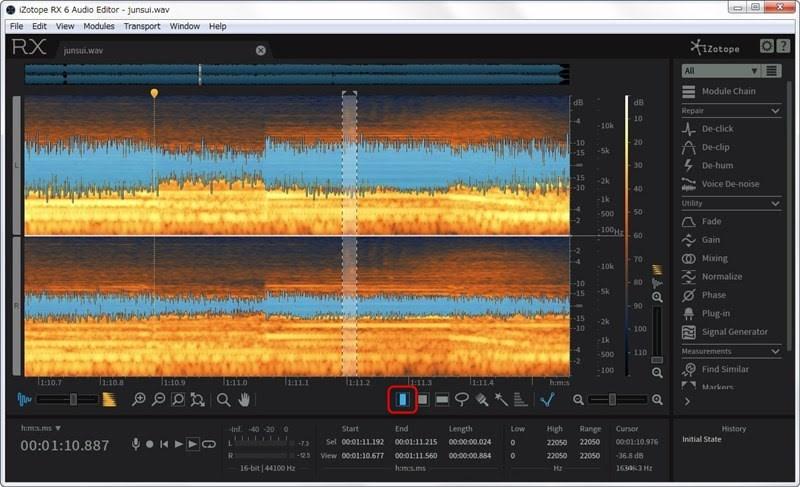Image resolution: width=800 pixels, height=487 pixels.
Task: Open the De-clip module
Action: tap(706, 147)
